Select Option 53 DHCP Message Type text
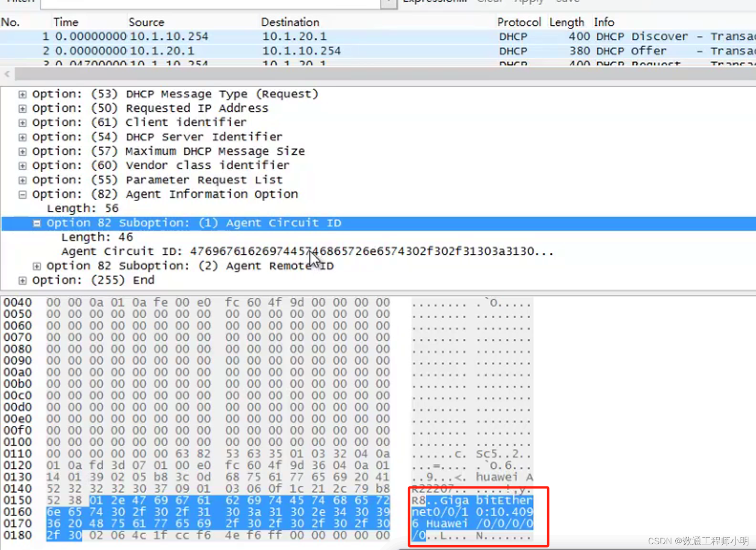The width and height of the screenshot is (756, 550). [x=175, y=94]
